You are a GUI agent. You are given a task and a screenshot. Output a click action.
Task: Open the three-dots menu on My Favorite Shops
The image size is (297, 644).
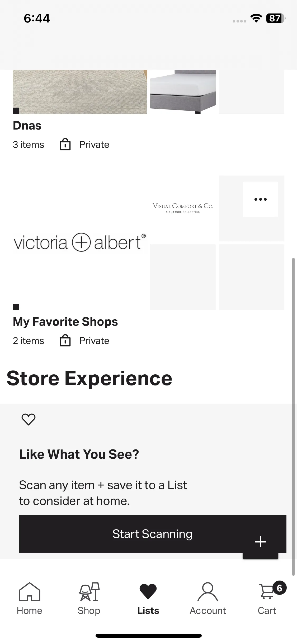261,199
